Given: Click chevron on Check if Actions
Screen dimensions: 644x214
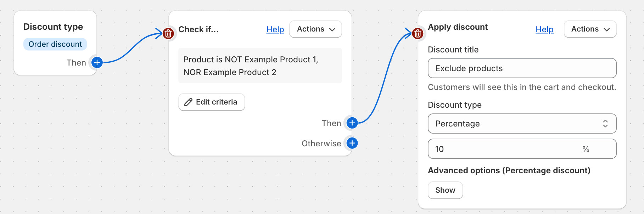Looking at the screenshot, I should (x=332, y=29).
